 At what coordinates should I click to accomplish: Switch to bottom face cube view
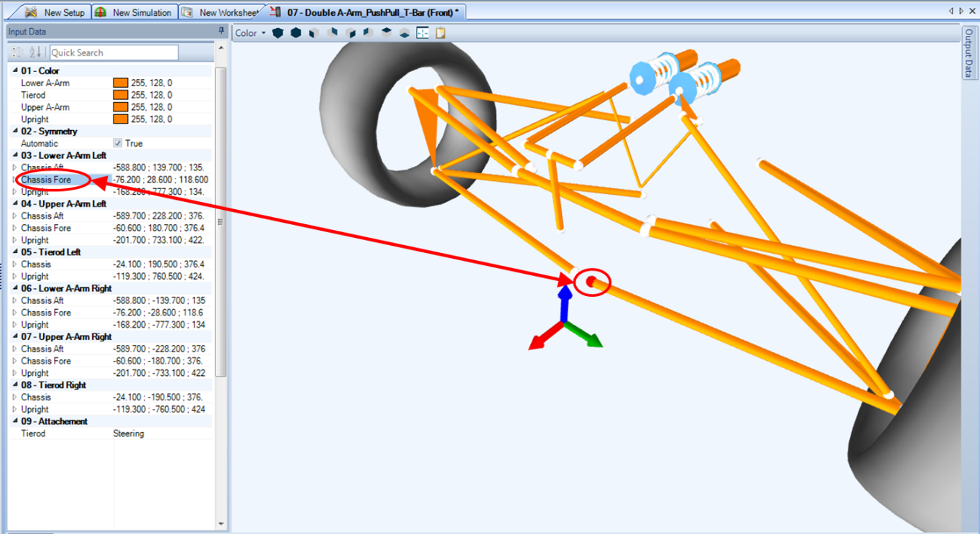(405, 33)
